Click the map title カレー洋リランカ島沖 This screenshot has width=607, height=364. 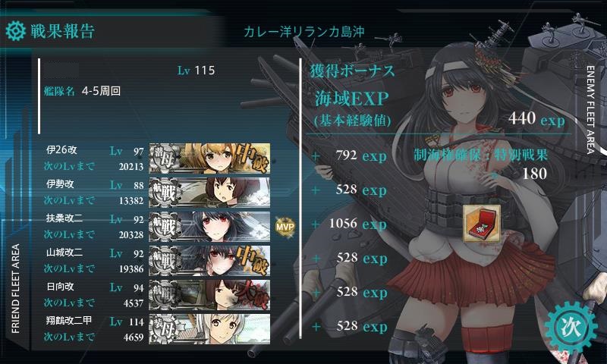coord(304,32)
